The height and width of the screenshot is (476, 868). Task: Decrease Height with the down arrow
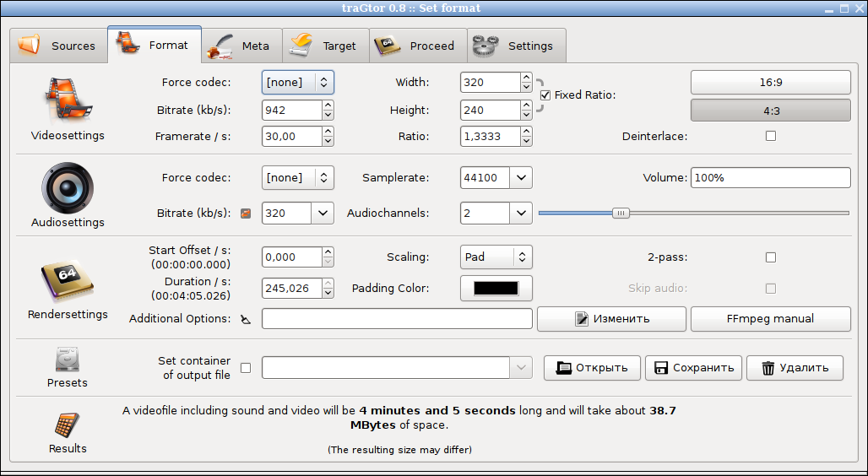[526, 115]
